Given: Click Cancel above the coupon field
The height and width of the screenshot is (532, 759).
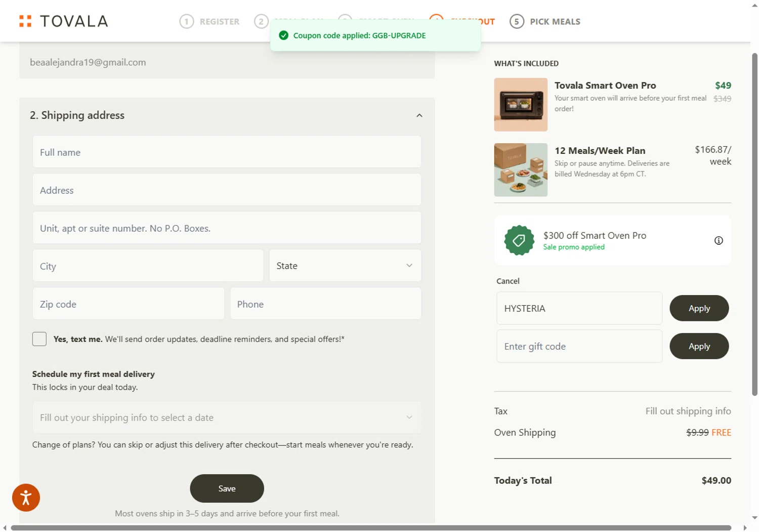Looking at the screenshot, I should (508, 281).
